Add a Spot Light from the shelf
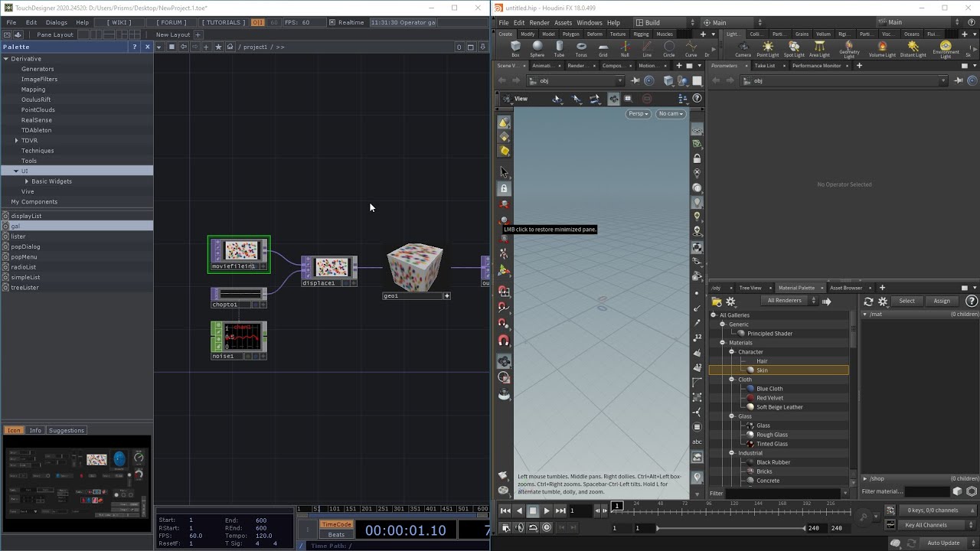This screenshot has width=980, height=551. click(794, 48)
